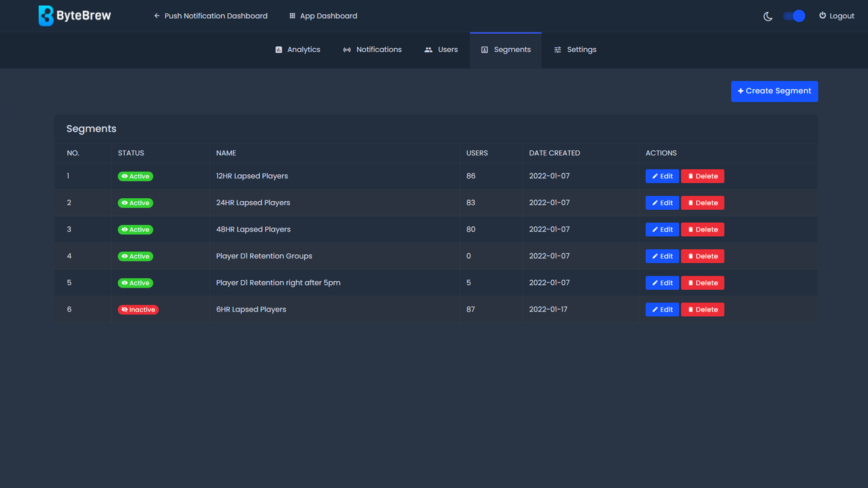
Task: Delete the Player D1 Retention Groups segment
Action: (702, 256)
